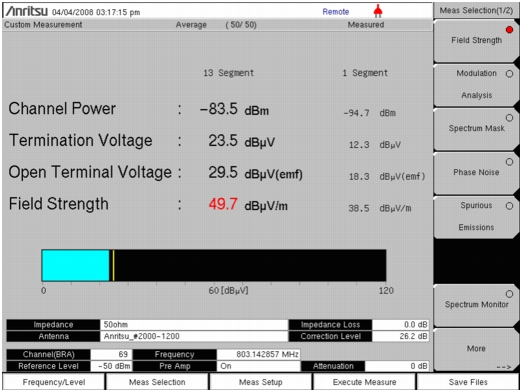Image resolution: width=521 pixels, height=392 pixels.
Task: Click the yellow marker on level bar
Action: tap(114, 265)
